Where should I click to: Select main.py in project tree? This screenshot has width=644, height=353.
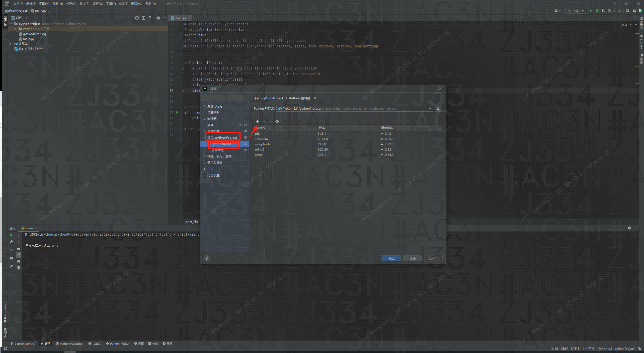coord(29,39)
